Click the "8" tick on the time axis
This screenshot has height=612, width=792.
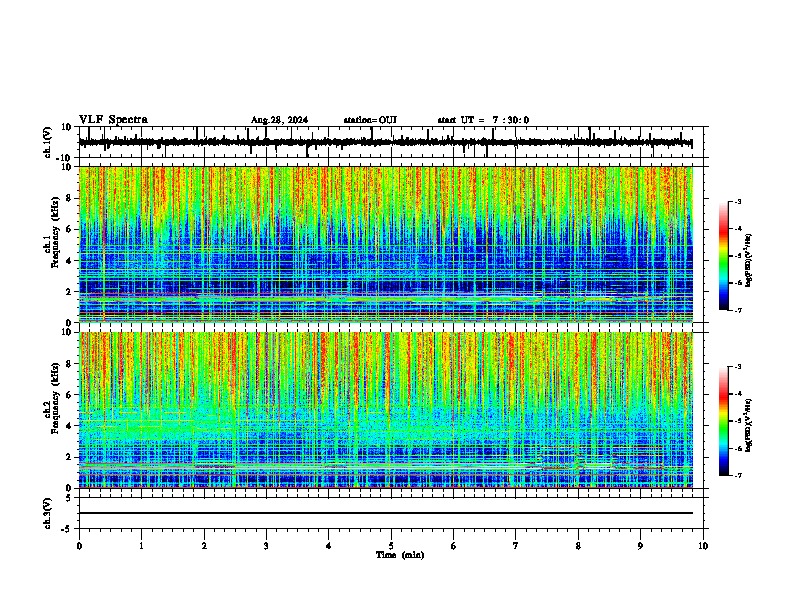[578, 546]
